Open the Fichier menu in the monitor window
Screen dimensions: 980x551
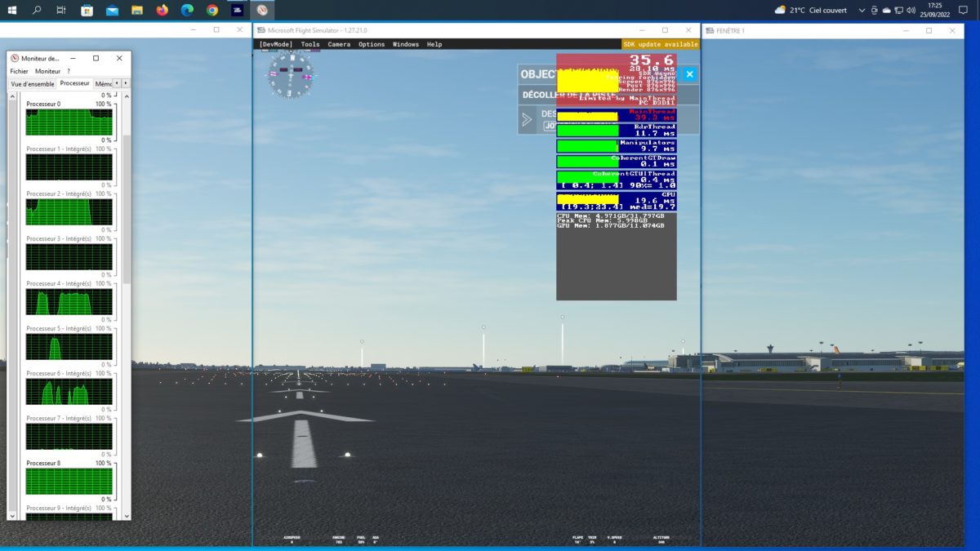pos(21,70)
